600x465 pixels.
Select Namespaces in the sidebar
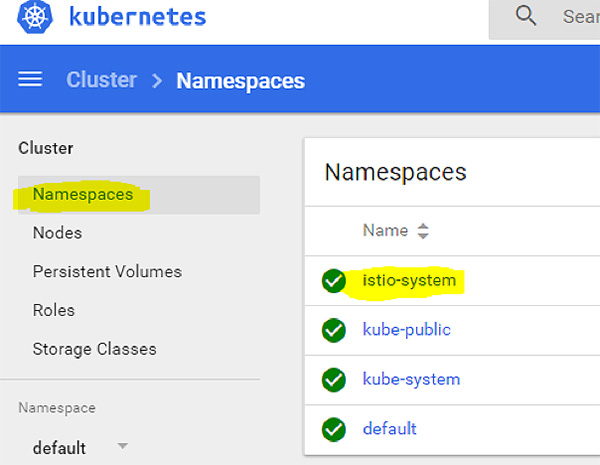pos(83,194)
